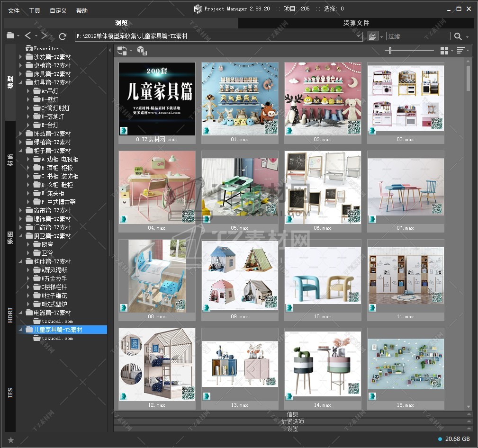Select the 09.max tent thumbnail

pyautogui.click(x=240, y=277)
